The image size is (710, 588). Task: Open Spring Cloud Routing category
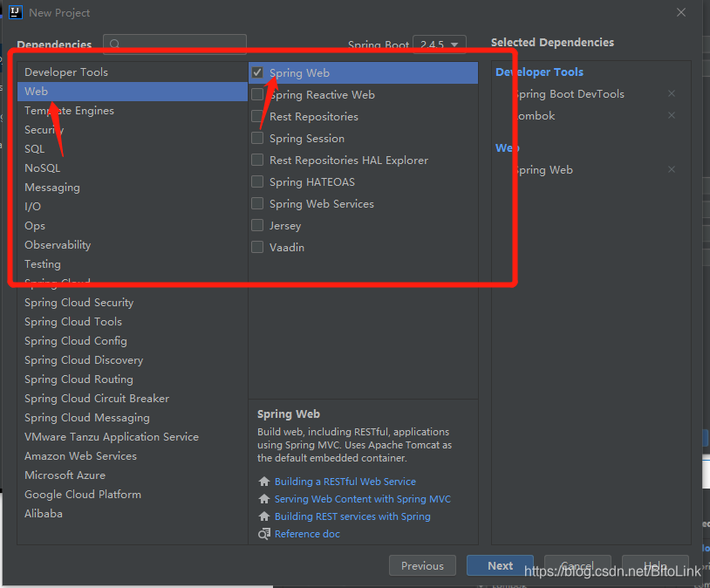point(133,379)
